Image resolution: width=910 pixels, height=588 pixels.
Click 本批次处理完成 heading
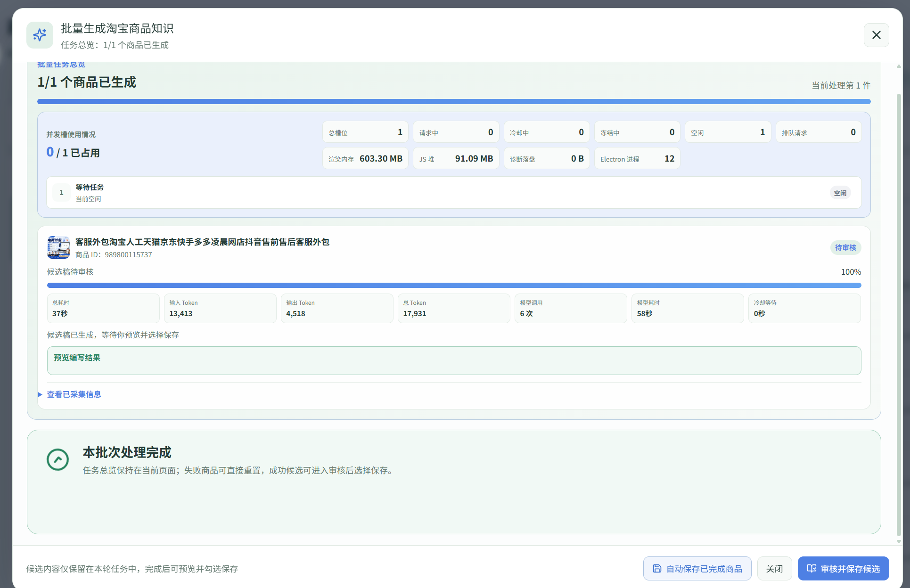coord(127,452)
